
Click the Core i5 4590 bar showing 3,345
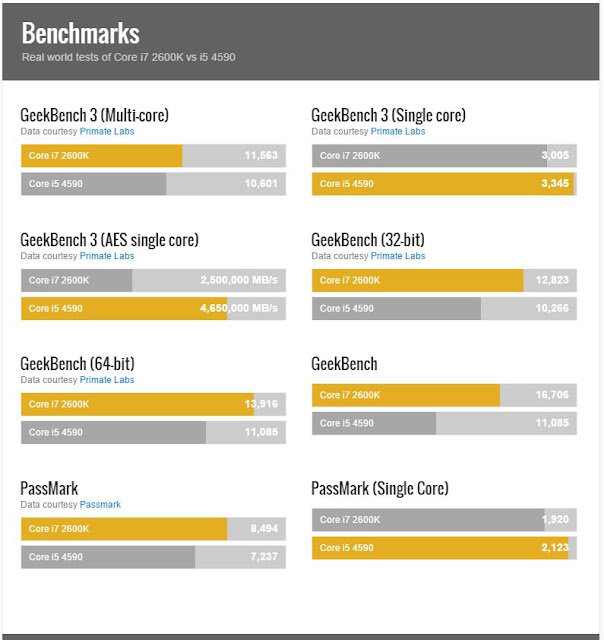point(444,184)
